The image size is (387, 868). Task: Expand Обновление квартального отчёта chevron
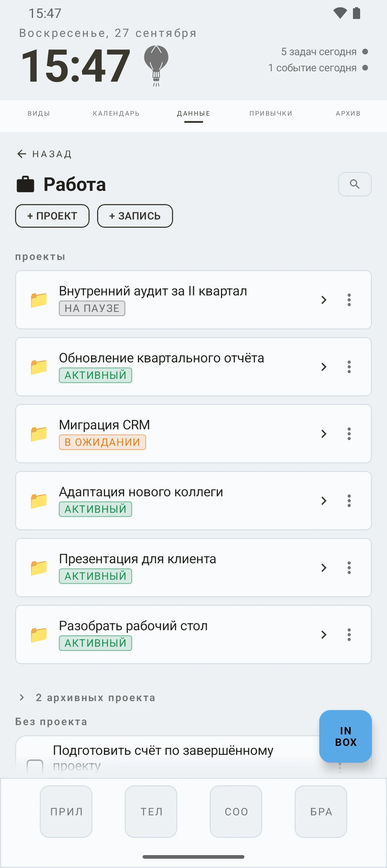tap(324, 367)
